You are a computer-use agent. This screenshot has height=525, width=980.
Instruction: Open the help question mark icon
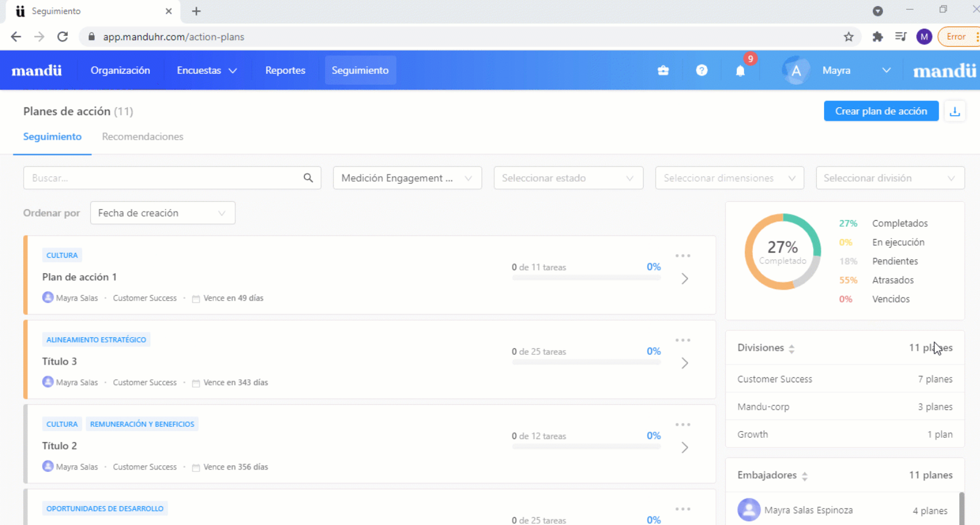pos(701,71)
